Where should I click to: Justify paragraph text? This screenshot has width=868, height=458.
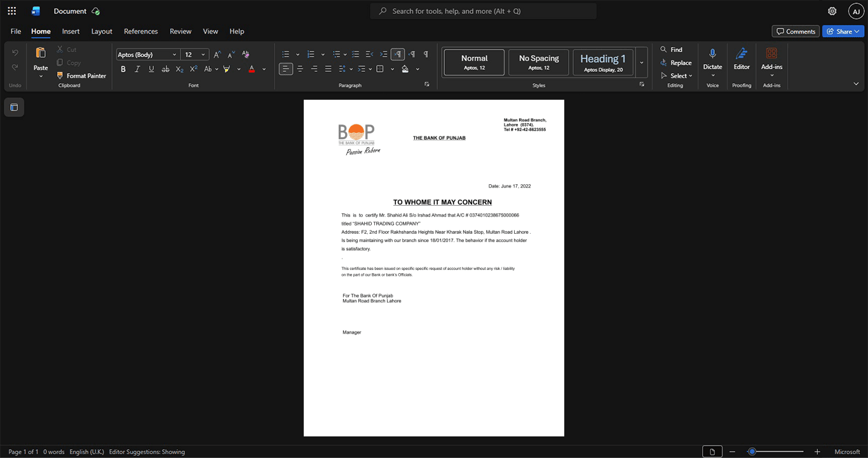point(328,69)
